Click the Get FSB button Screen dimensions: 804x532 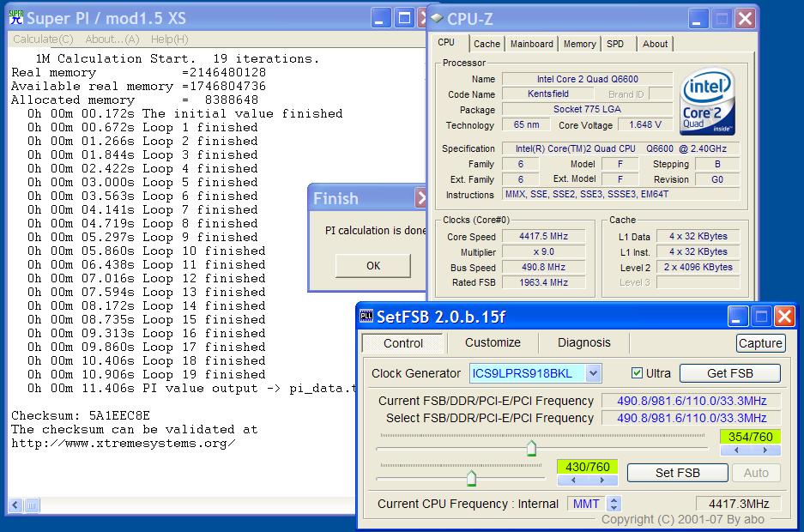[x=729, y=373]
